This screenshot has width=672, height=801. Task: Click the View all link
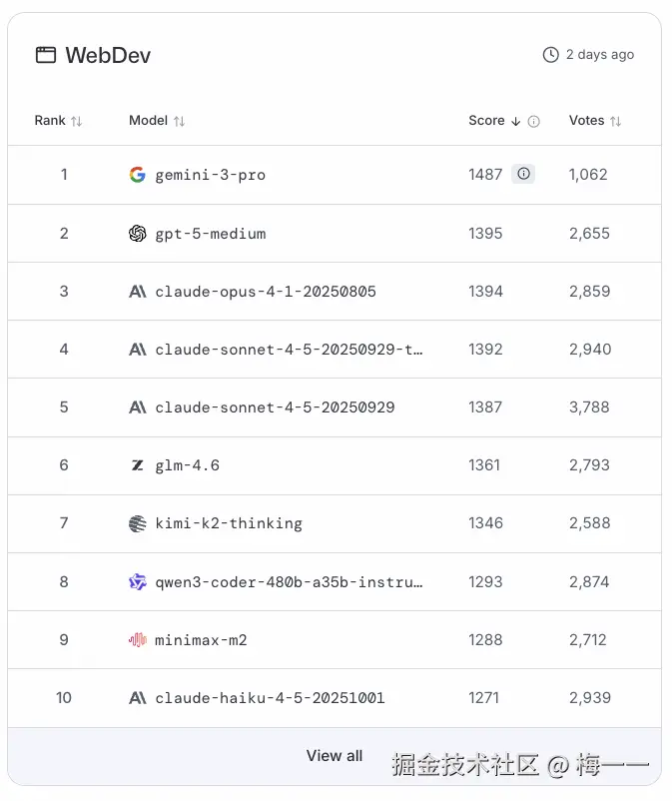click(x=335, y=756)
